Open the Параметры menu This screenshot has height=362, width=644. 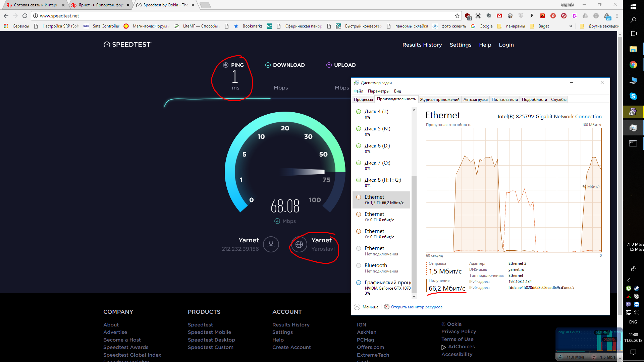(x=378, y=91)
